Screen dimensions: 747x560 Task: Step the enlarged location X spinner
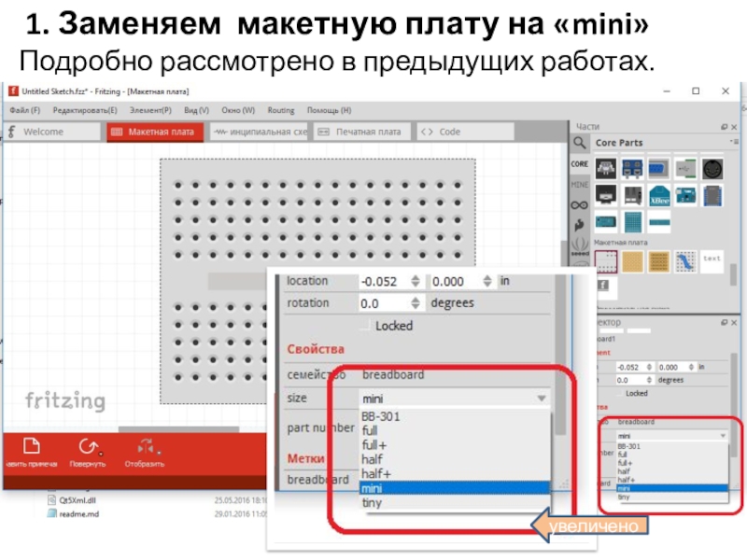click(x=416, y=282)
